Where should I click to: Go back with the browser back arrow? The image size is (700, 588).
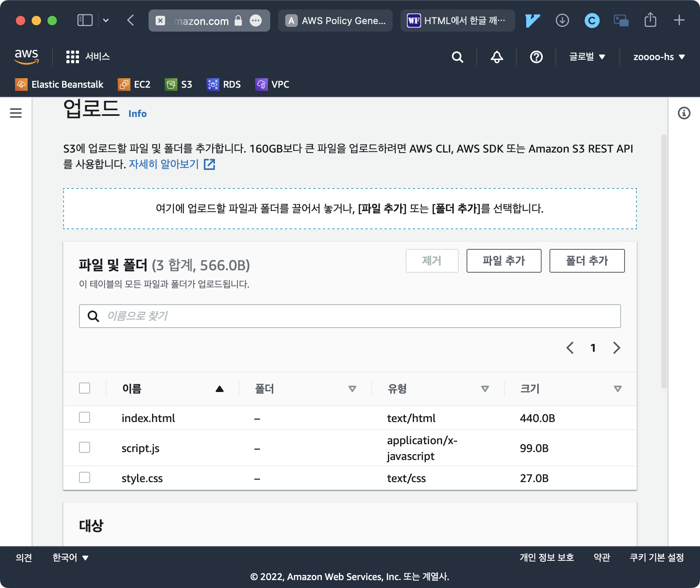pos(131,20)
